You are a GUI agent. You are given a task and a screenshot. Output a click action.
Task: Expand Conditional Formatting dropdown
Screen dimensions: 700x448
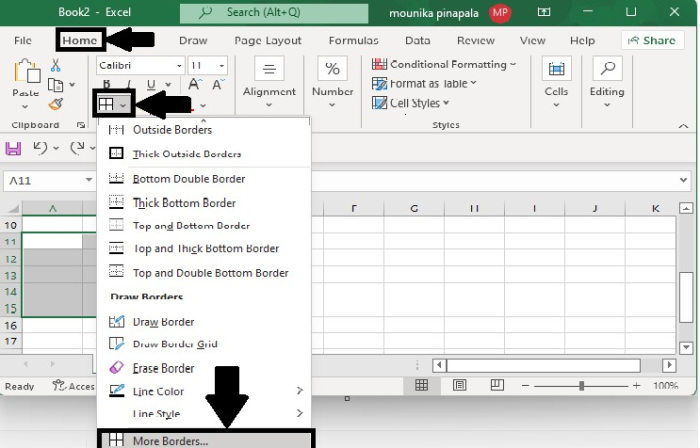tap(513, 64)
